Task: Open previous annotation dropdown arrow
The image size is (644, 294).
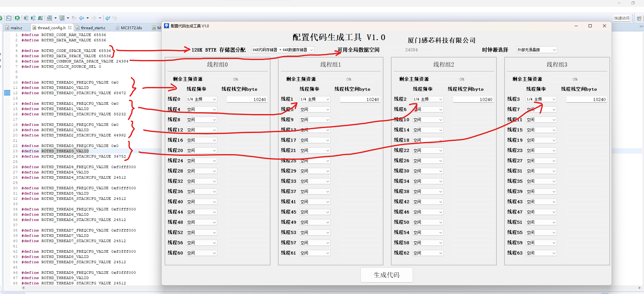Action: [x=68, y=18]
